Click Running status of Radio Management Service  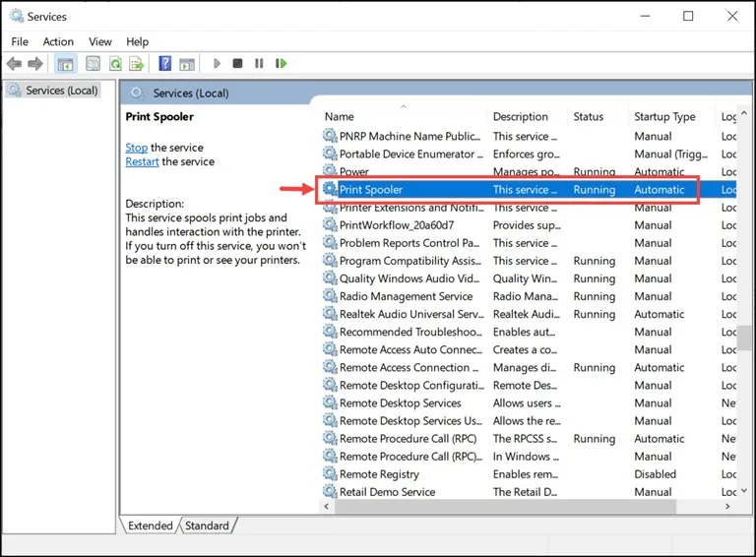point(594,296)
